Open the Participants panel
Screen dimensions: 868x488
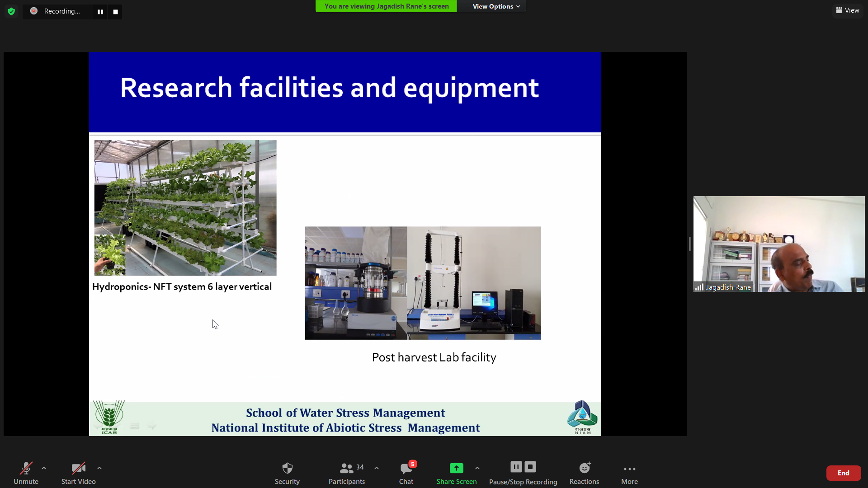coord(347,472)
